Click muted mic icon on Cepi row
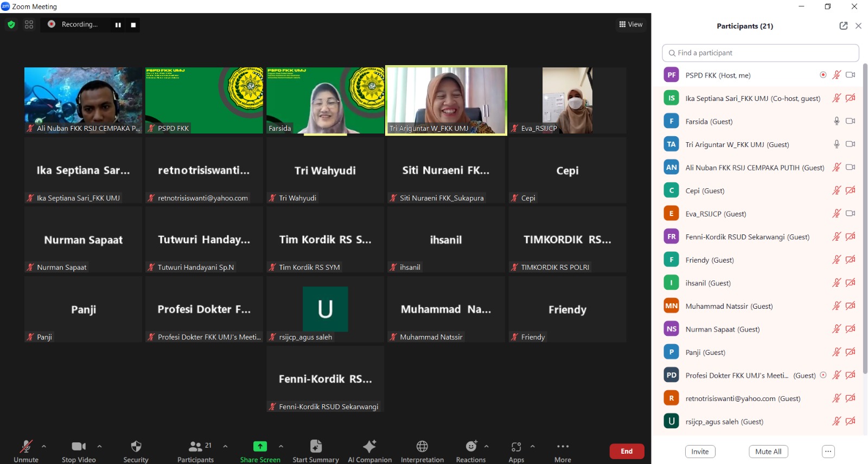868x464 pixels. point(837,190)
